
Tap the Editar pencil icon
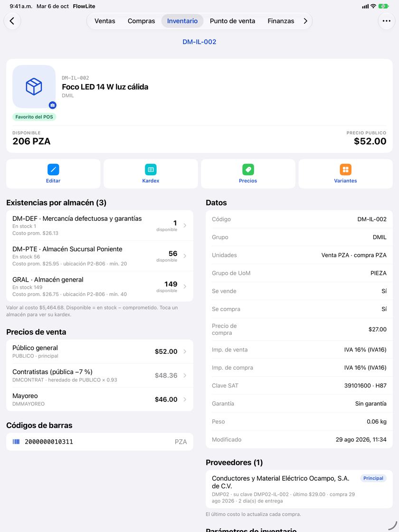click(53, 169)
